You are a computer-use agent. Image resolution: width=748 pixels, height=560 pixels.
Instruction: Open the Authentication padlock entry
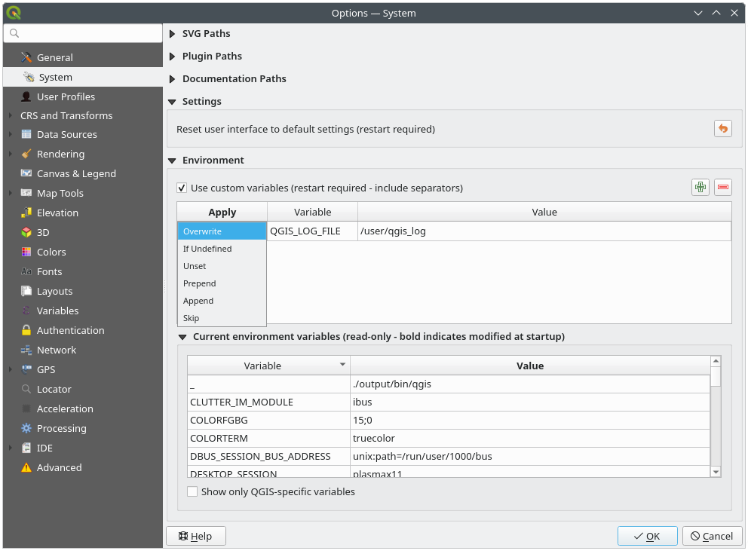[x=70, y=330]
